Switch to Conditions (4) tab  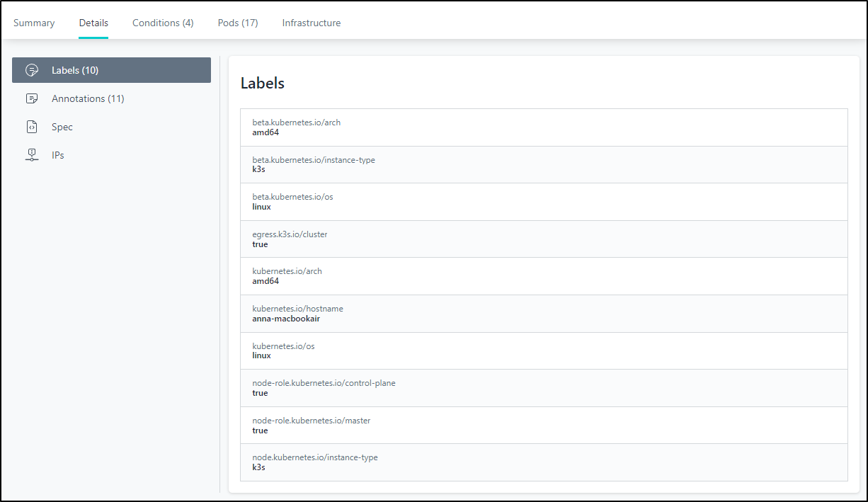[163, 23]
